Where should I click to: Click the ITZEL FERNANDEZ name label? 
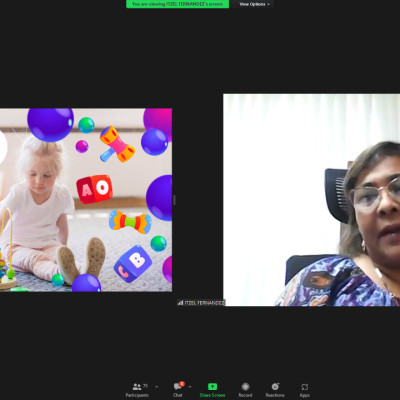tap(205, 303)
